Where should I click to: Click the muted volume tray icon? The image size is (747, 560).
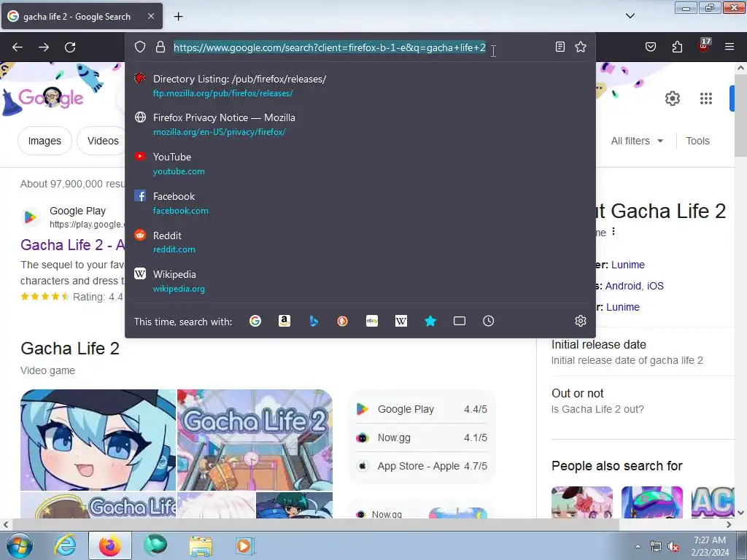pos(673,547)
